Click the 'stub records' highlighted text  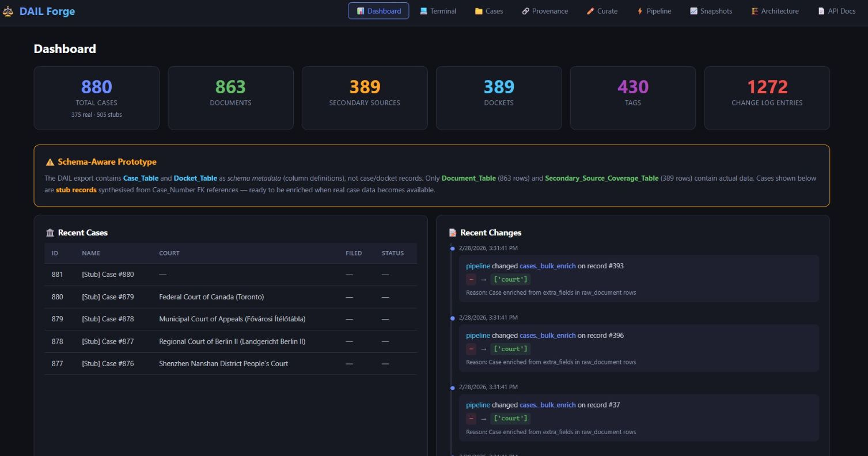pyautogui.click(x=76, y=190)
